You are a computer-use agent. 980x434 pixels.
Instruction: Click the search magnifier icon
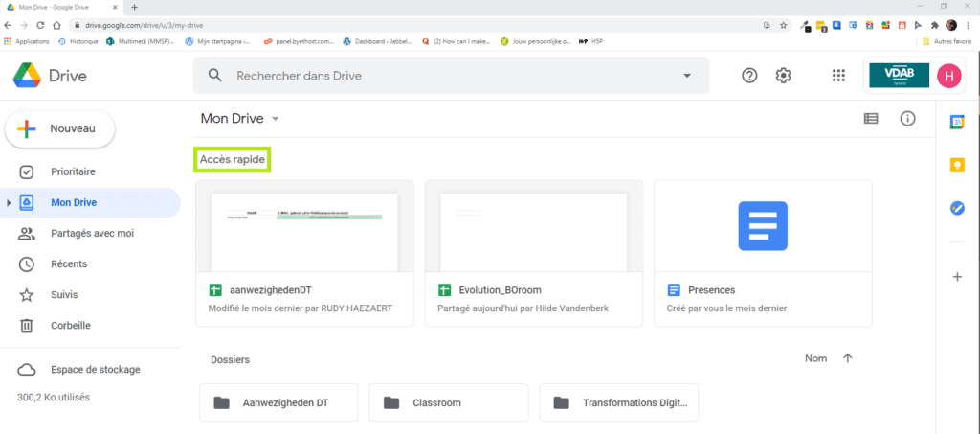click(x=215, y=76)
